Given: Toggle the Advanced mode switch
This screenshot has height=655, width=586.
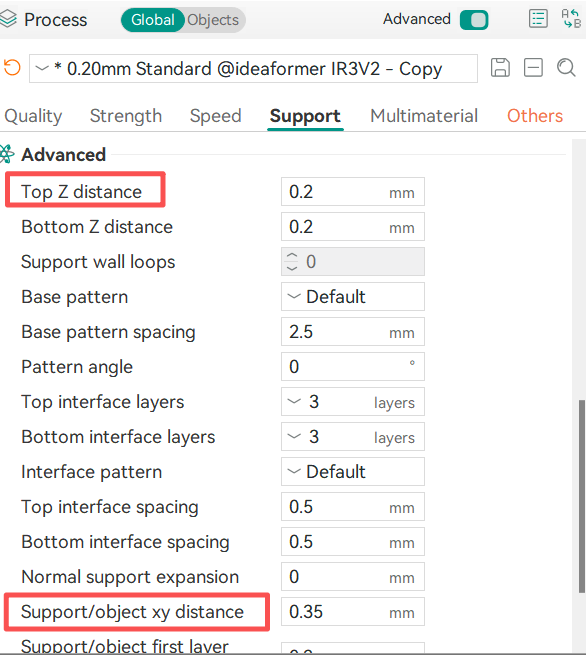Looking at the screenshot, I should point(474,20).
